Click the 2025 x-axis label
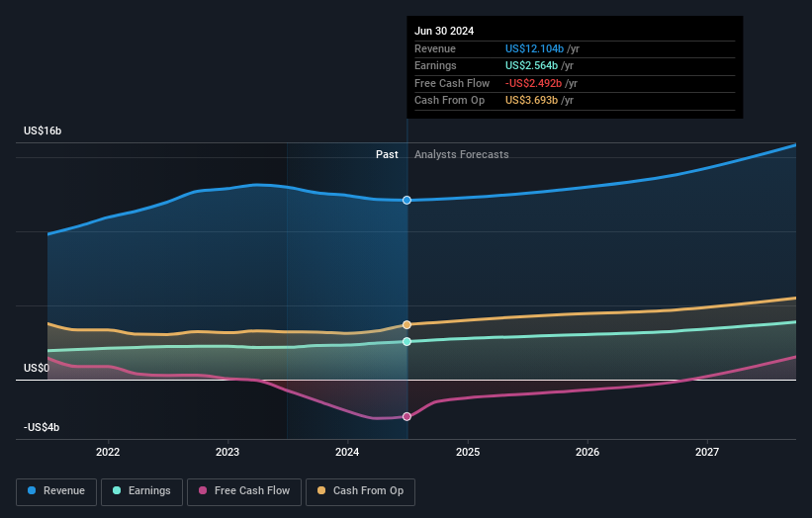 [468, 453]
